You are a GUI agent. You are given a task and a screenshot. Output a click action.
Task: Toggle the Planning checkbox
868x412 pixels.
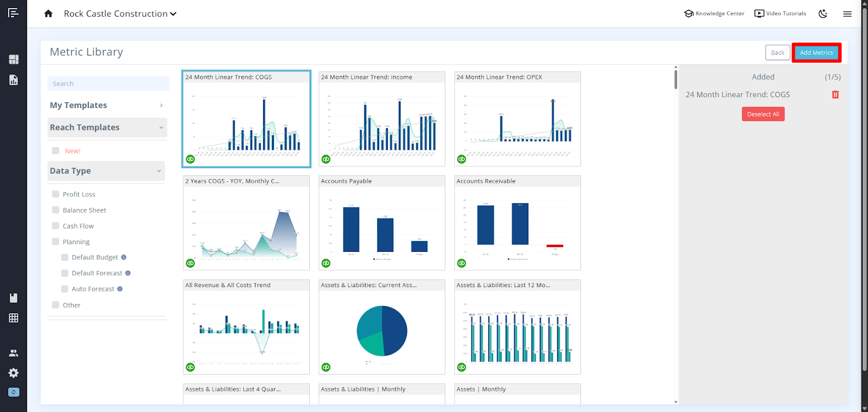pyautogui.click(x=55, y=241)
